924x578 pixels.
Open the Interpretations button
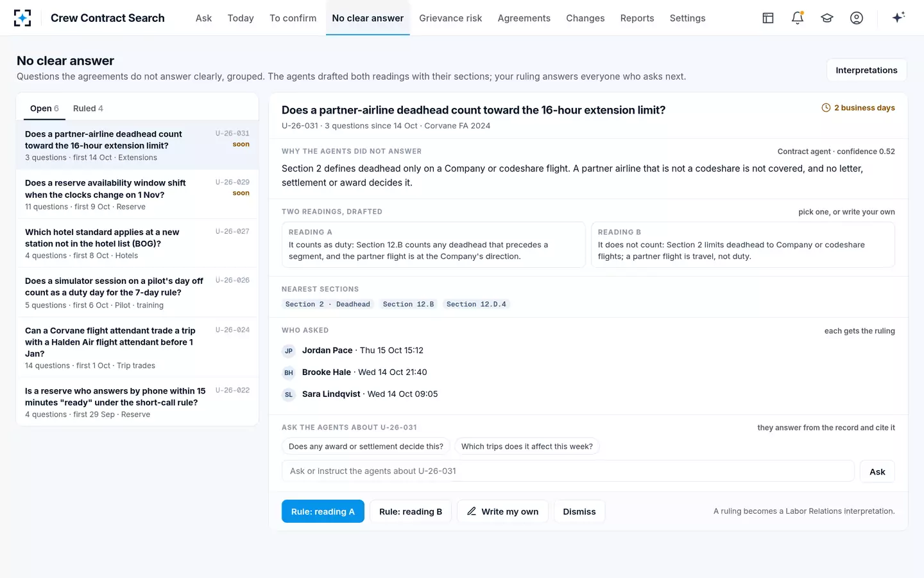(866, 70)
